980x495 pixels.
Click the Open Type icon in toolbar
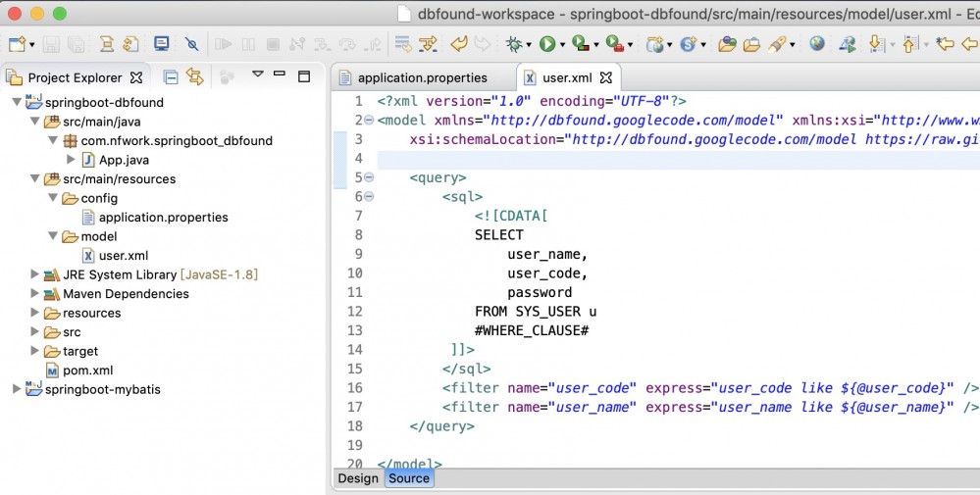point(727,44)
